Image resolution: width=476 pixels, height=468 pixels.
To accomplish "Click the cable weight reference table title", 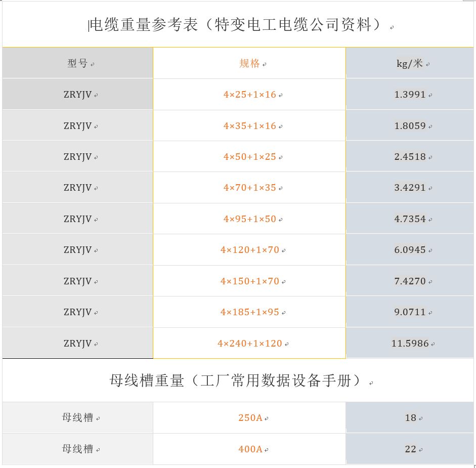I will click(238, 25).
